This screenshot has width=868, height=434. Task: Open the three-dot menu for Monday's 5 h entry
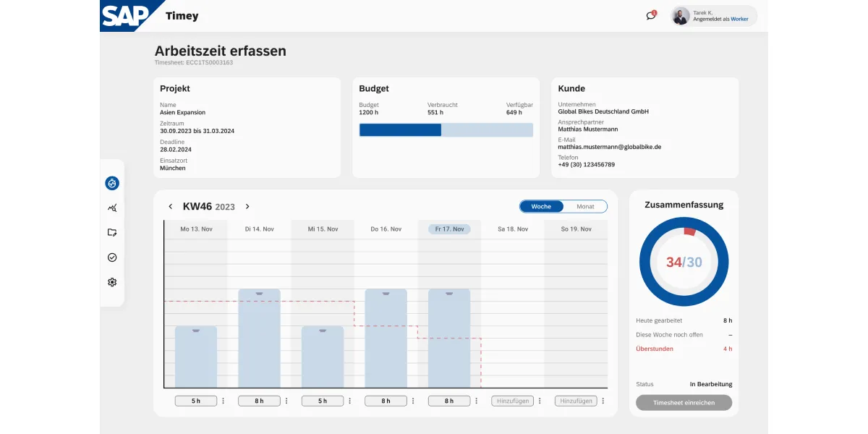coord(223,401)
